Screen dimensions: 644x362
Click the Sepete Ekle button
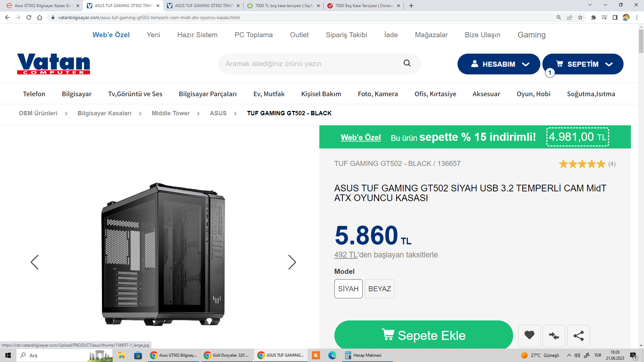424,335
